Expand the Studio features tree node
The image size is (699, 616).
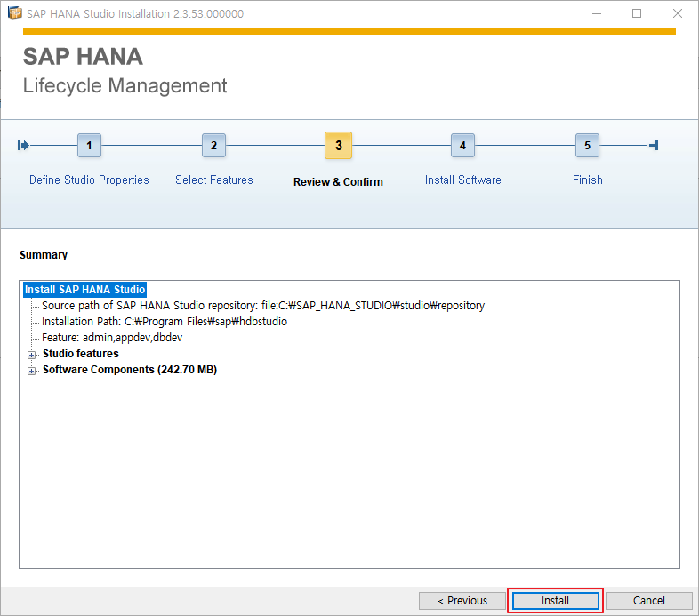(31, 355)
